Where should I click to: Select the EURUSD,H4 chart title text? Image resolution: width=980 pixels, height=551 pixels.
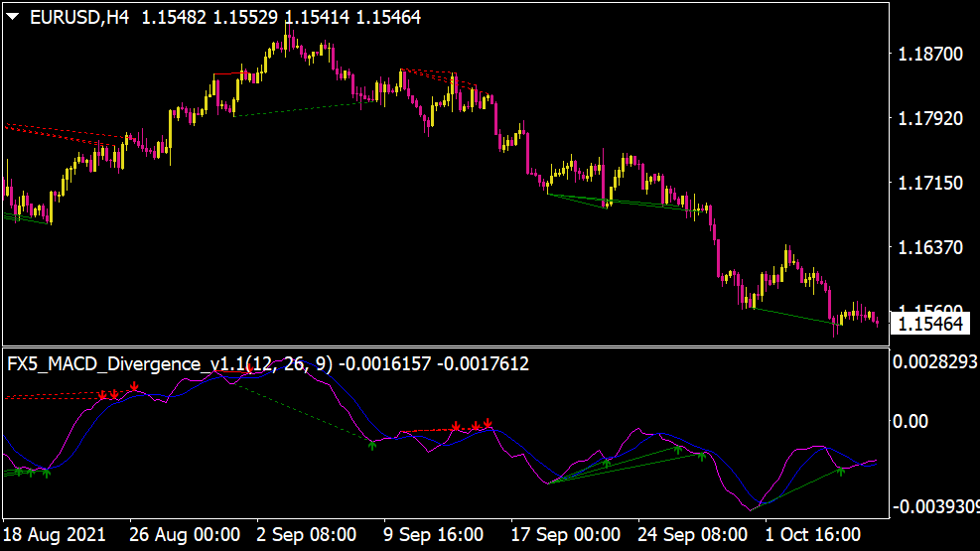tap(79, 18)
